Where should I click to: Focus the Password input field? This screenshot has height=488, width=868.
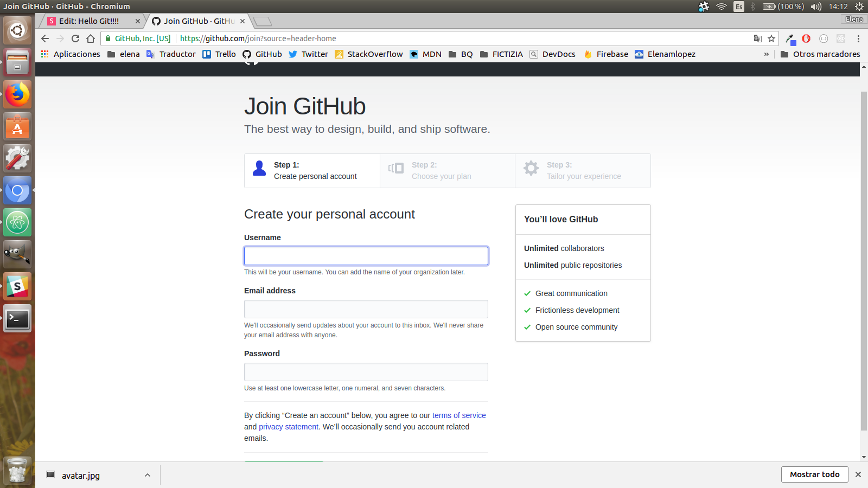coord(366,372)
